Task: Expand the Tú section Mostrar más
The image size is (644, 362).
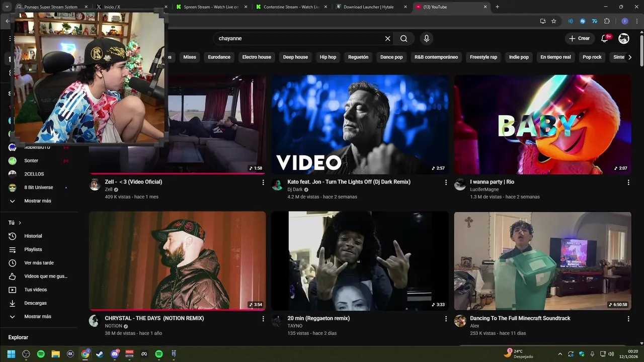Action: [x=38, y=317]
